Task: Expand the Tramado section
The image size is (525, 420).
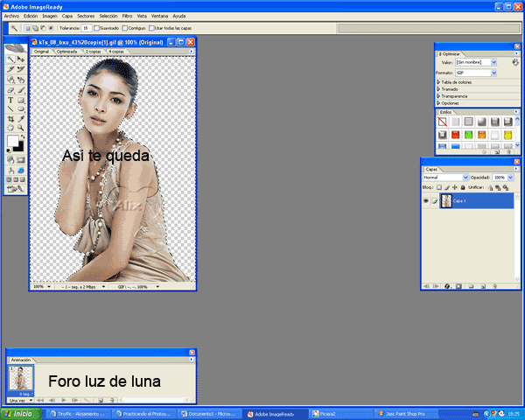Action: point(438,89)
